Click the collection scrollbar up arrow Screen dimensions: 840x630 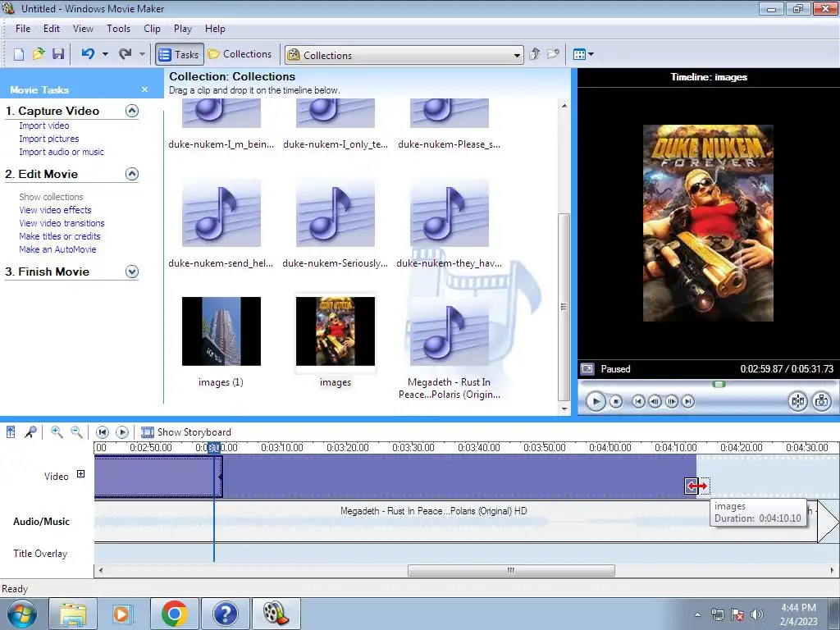(x=564, y=106)
